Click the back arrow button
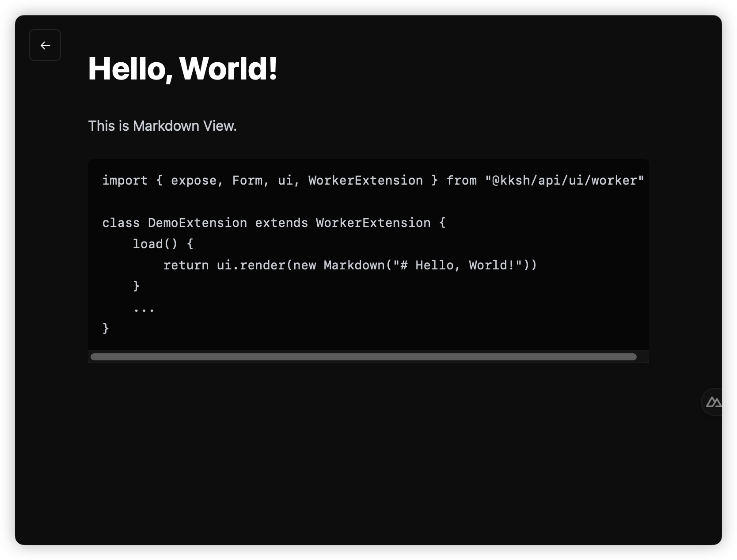This screenshot has height=560, width=737. pyautogui.click(x=45, y=45)
